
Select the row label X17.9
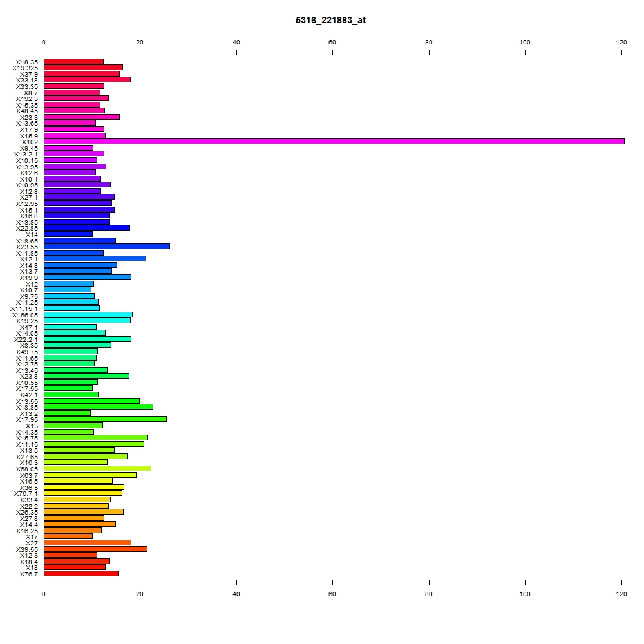pos(29,130)
